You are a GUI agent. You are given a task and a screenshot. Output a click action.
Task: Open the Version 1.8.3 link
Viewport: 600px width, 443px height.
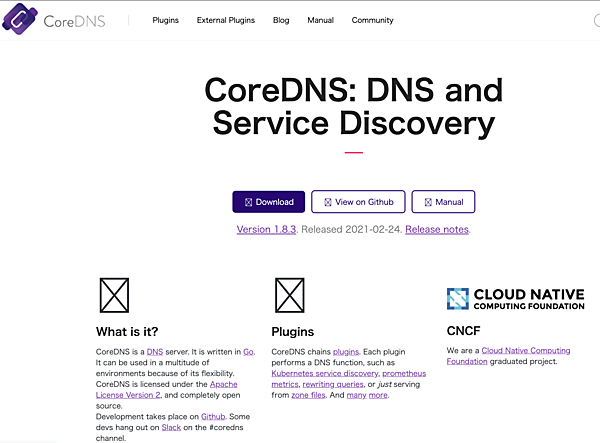pos(266,230)
